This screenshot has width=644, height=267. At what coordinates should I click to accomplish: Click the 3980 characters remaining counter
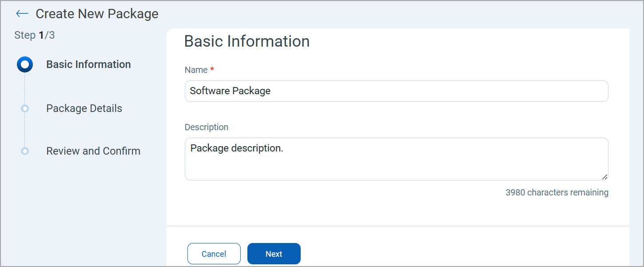pos(557,192)
